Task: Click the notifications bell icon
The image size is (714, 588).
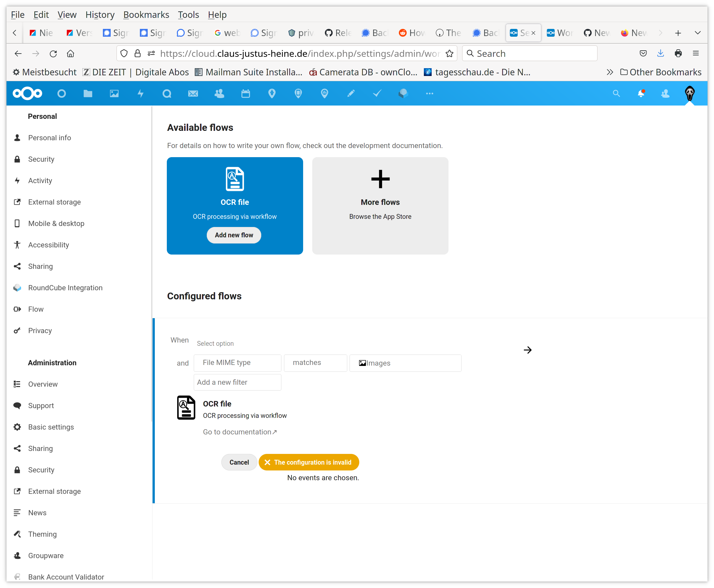Action: [x=641, y=94]
